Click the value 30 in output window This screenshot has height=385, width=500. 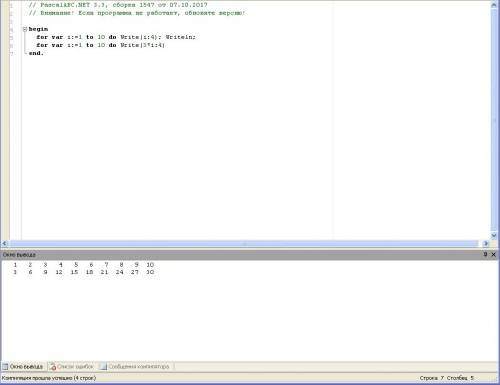150,272
